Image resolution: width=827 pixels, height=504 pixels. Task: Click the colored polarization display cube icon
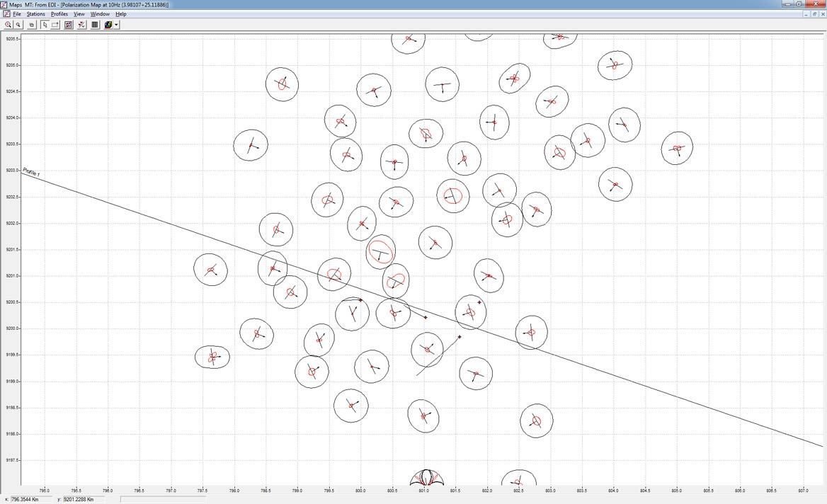pos(107,25)
